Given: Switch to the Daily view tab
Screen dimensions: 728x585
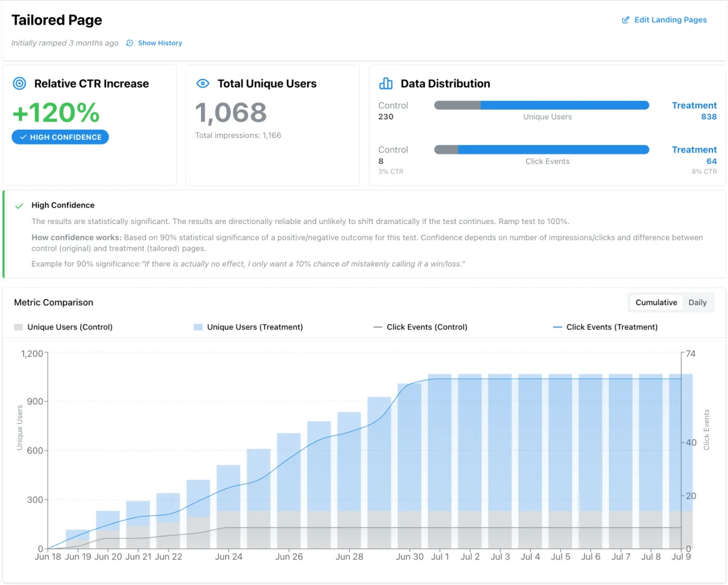Looking at the screenshot, I should [x=698, y=302].
